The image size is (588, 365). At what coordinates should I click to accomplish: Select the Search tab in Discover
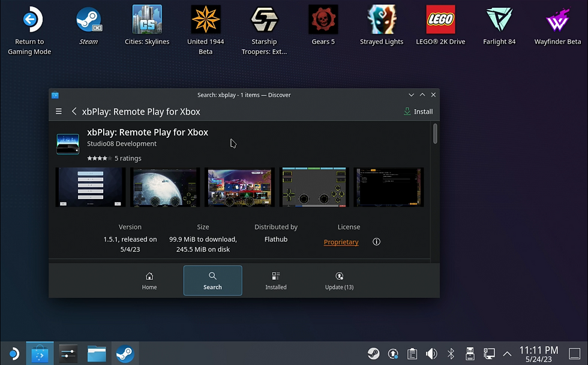pos(212,280)
